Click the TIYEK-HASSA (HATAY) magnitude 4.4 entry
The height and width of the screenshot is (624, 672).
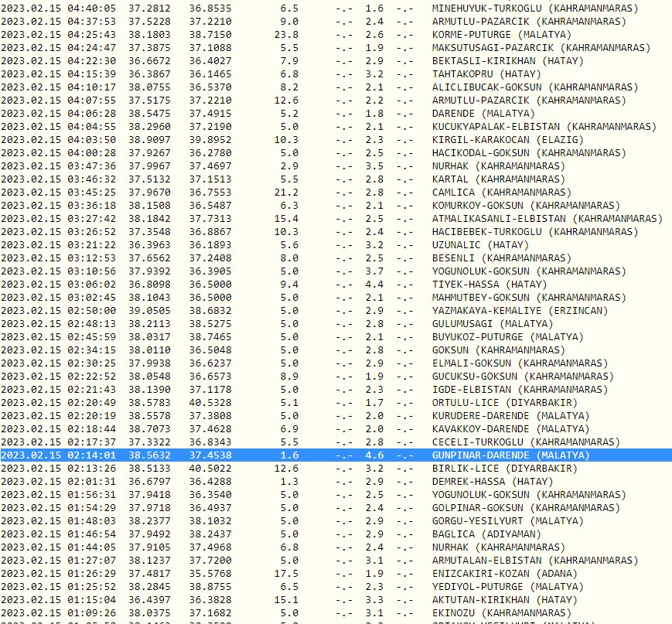click(x=336, y=285)
